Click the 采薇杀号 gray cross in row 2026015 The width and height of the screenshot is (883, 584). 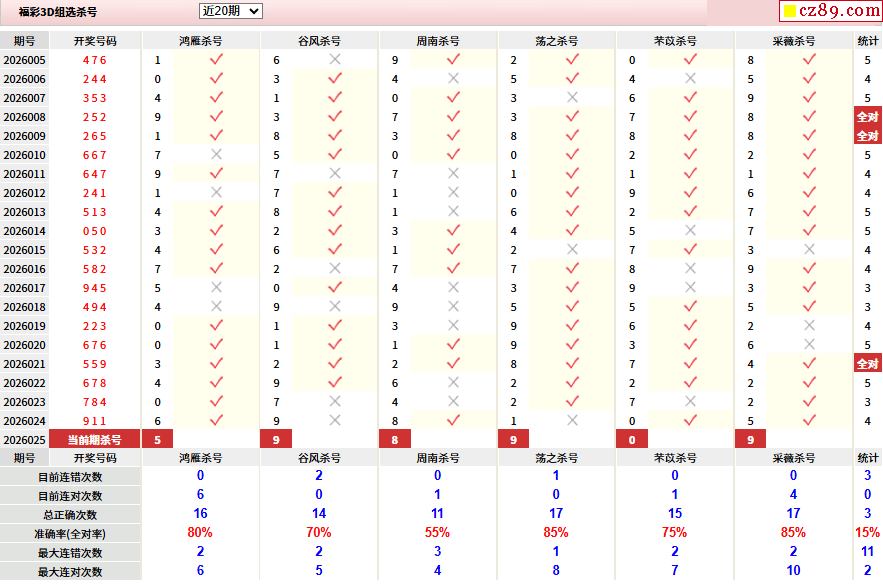[x=809, y=249]
